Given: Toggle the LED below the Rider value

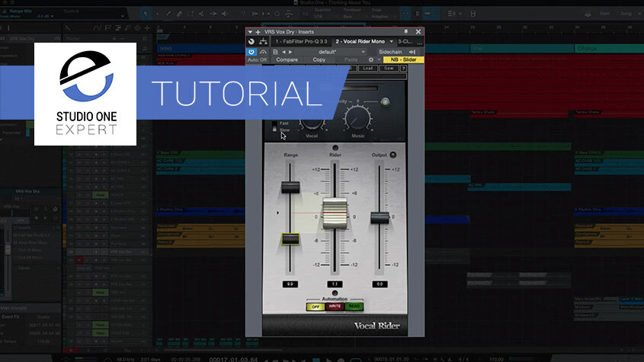Looking at the screenshot, I should pos(335,293).
